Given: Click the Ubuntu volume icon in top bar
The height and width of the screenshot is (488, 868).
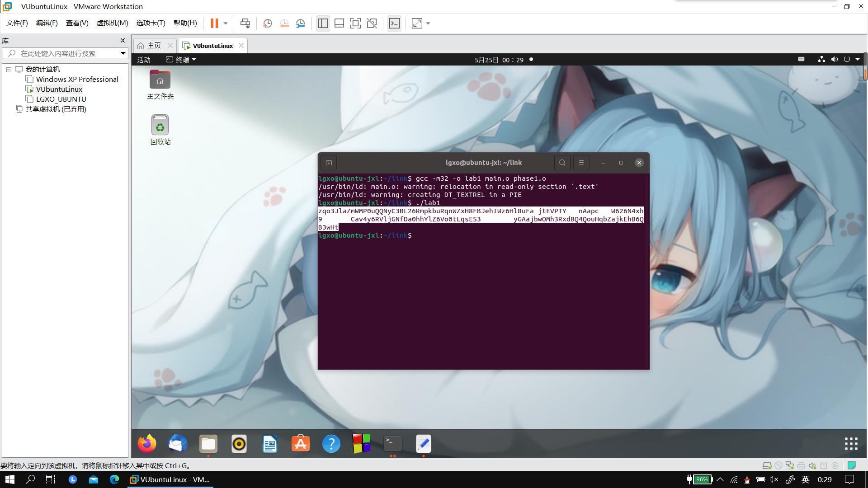Looking at the screenshot, I should coord(834,59).
